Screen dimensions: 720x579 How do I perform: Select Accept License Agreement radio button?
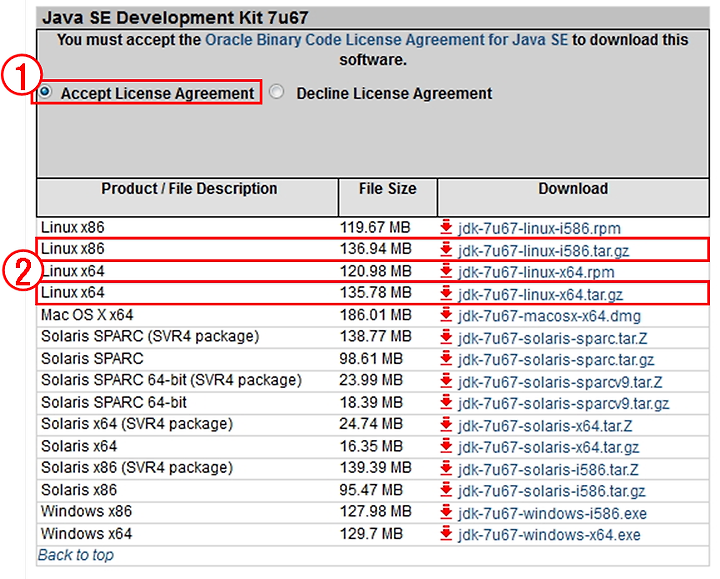[45, 92]
